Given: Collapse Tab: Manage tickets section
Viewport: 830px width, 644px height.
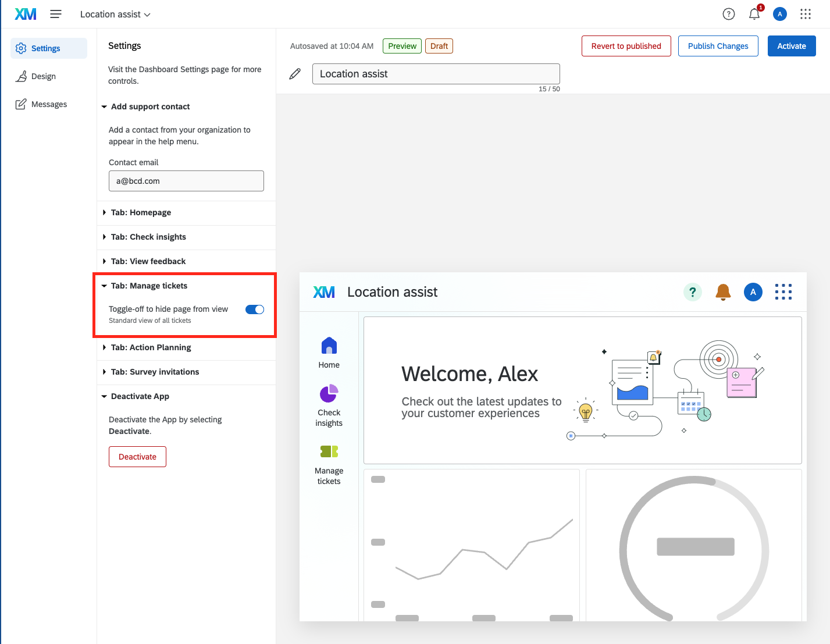Looking at the screenshot, I should coord(186,286).
